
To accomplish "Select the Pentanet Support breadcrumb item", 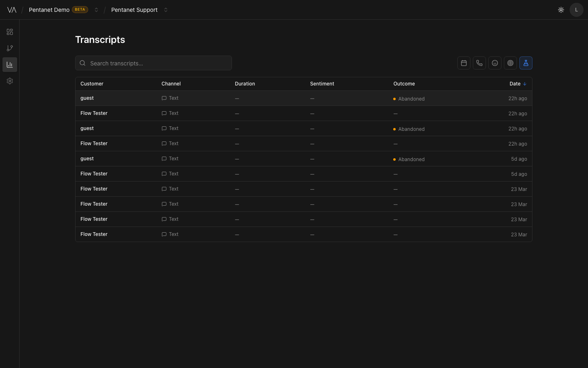I will (134, 10).
